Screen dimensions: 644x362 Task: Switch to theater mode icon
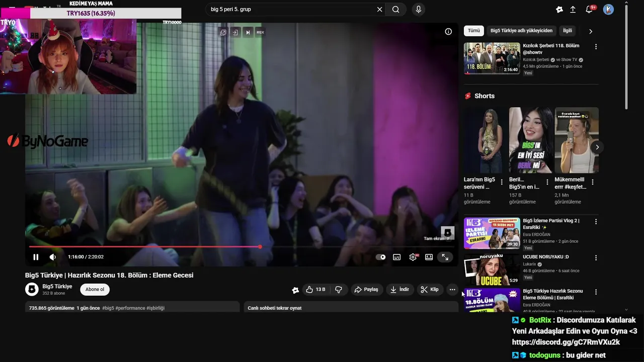(x=429, y=257)
